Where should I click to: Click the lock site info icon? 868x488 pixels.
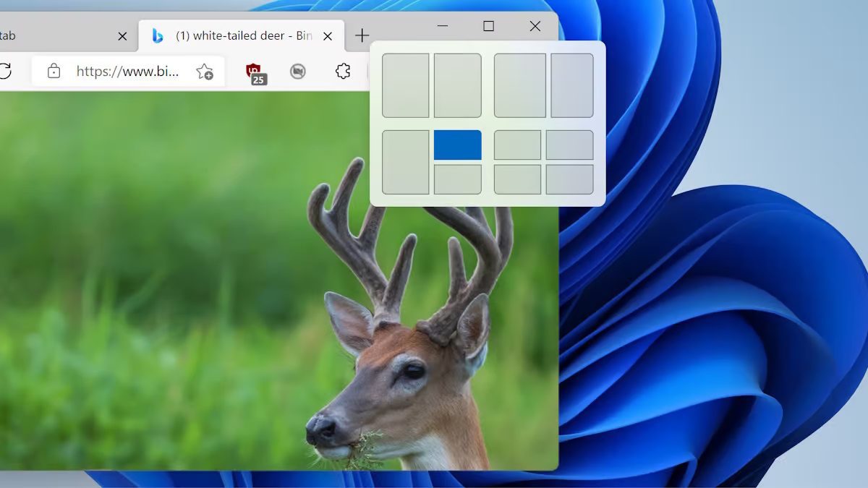click(54, 71)
